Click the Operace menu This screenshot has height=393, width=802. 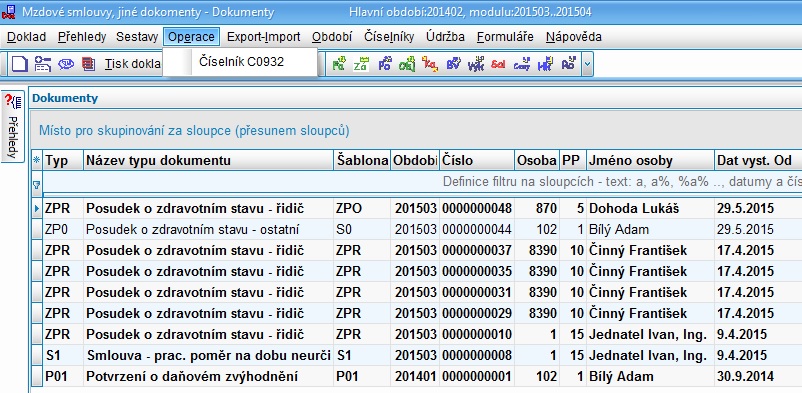[x=191, y=37]
